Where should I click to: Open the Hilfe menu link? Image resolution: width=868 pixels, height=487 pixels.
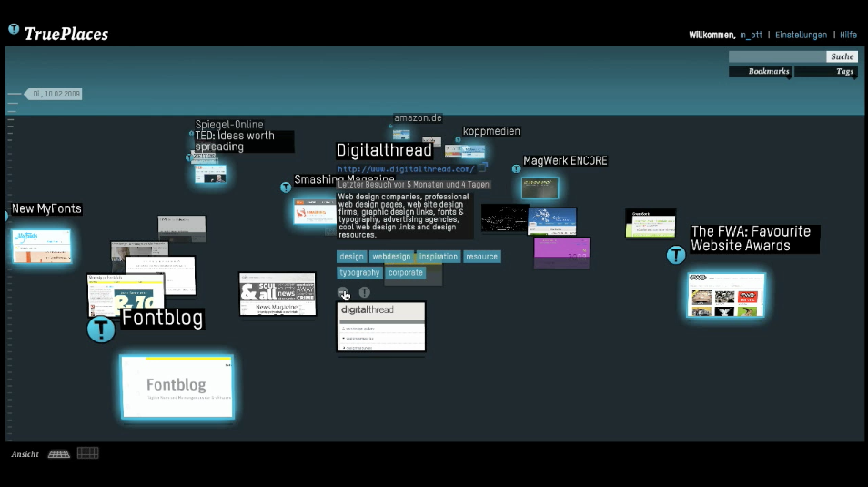click(x=848, y=35)
